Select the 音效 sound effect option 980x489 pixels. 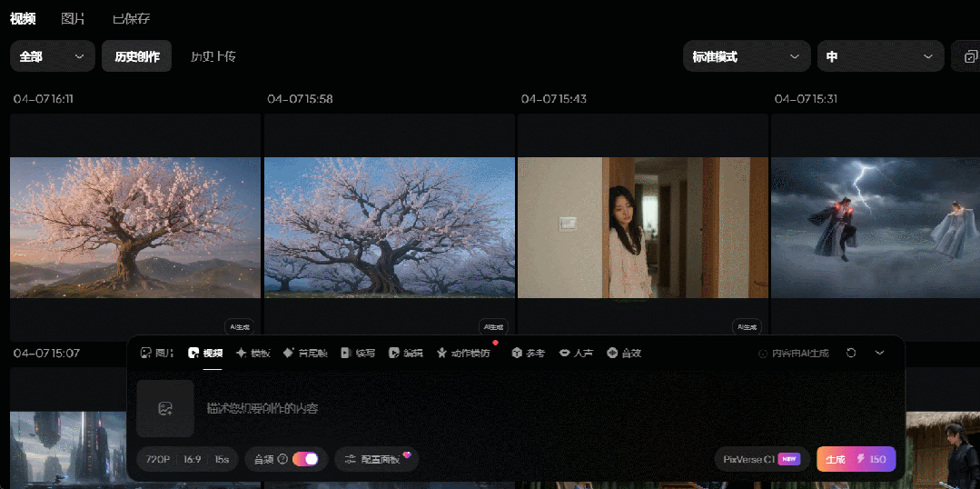[x=624, y=354]
